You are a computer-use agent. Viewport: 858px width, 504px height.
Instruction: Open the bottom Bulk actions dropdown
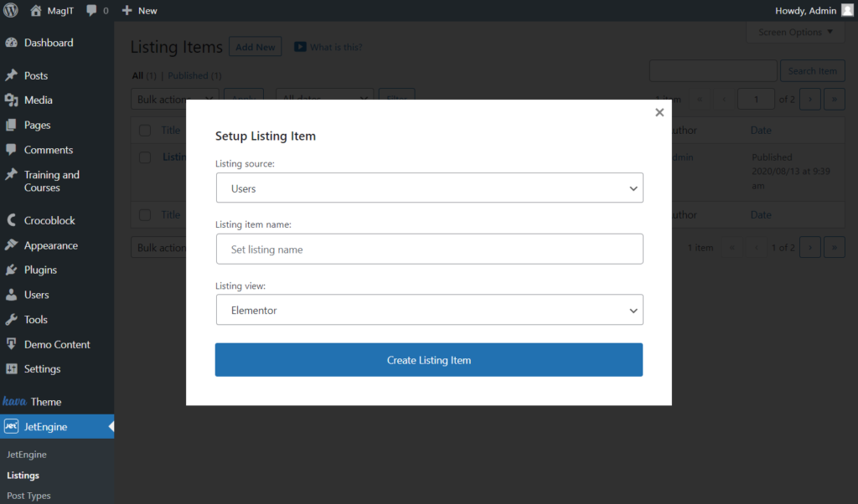point(159,248)
